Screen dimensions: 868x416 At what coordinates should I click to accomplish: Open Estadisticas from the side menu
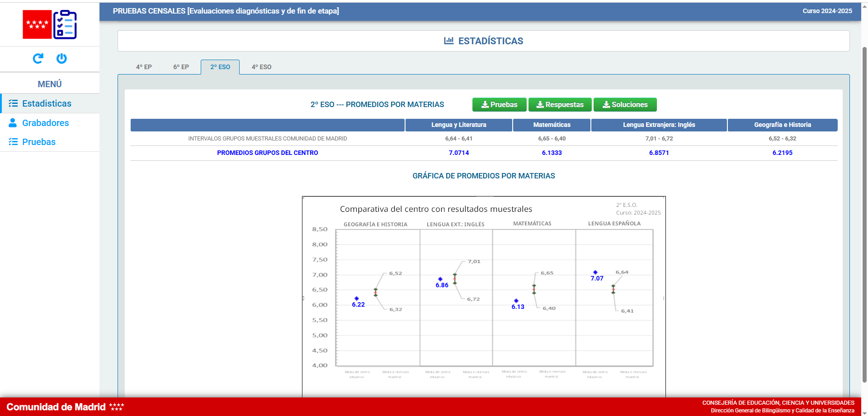coord(47,103)
